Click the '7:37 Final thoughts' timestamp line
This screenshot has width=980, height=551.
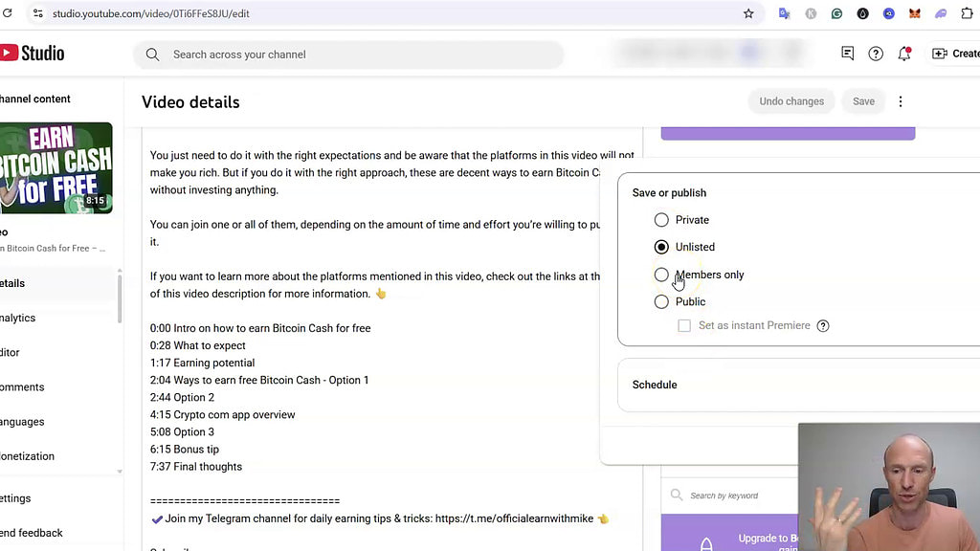[195, 467]
